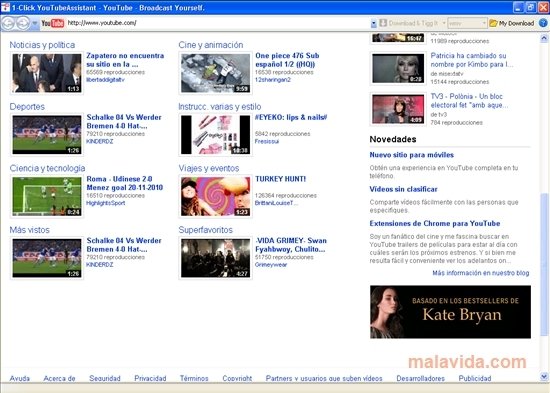Open the Instrucc. varias y estilo category
The width and height of the screenshot is (550, 393).
[220, 107]
